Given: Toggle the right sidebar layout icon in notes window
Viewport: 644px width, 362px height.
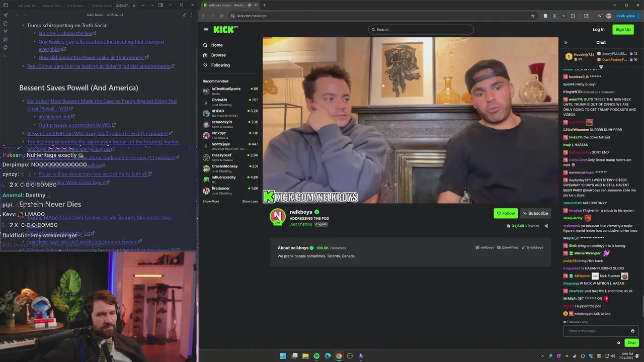Looking at the screenshot, I should tap(160, 6).
